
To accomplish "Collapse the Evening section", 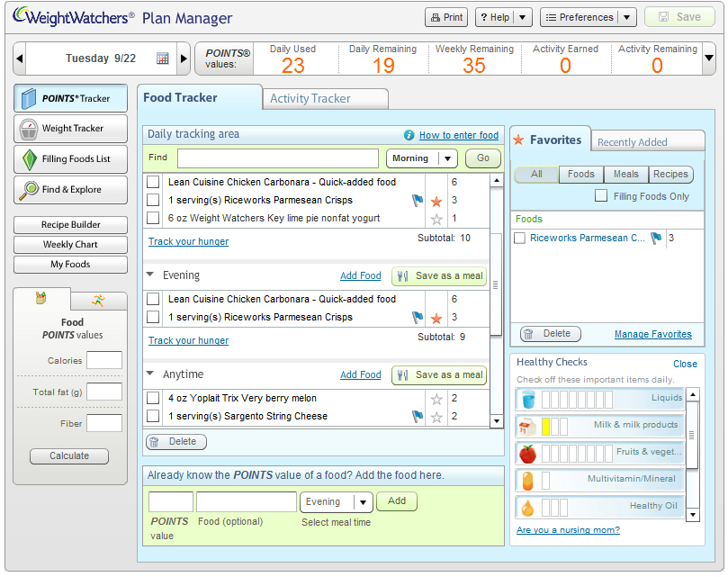I will click(150, 275).
